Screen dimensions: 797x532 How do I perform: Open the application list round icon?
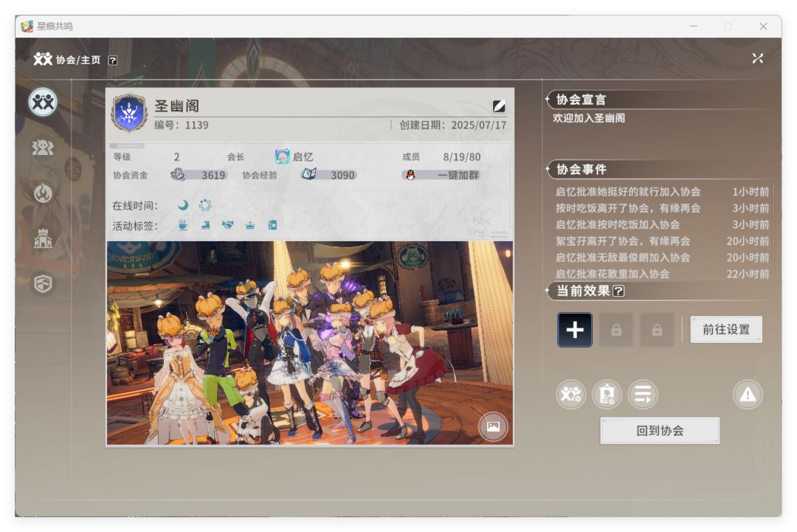point(607,394)
